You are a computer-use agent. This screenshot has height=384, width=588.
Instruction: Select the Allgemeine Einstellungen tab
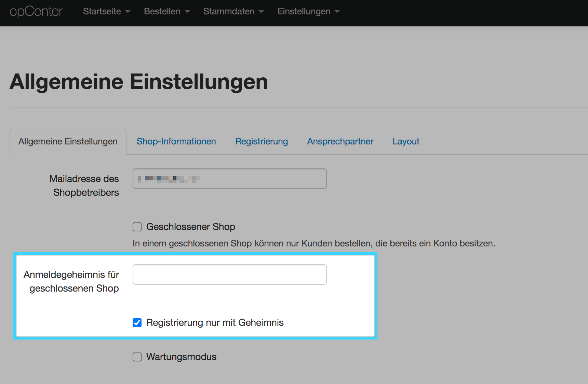[x=68, y=141]
